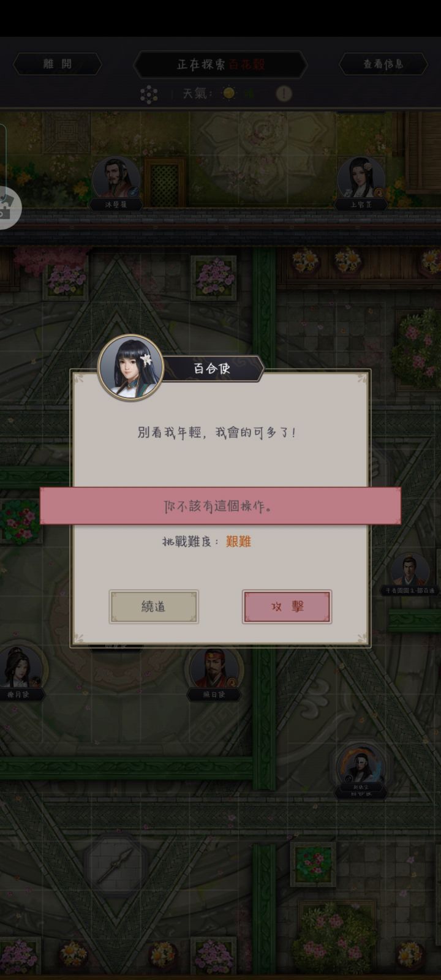441x980 pixels.
Task: Tap the 正在探索百花殿 title banner
Action: click(x=221, y=64)
